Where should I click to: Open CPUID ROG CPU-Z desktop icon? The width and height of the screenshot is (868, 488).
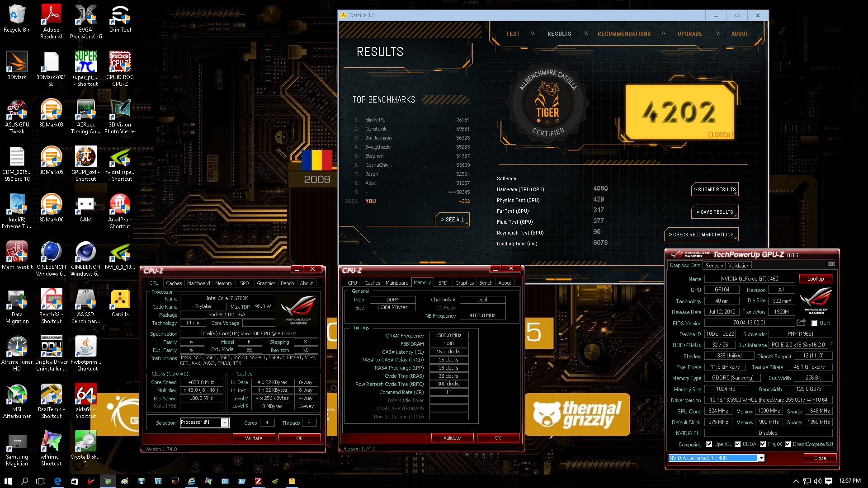coord(120,69)
